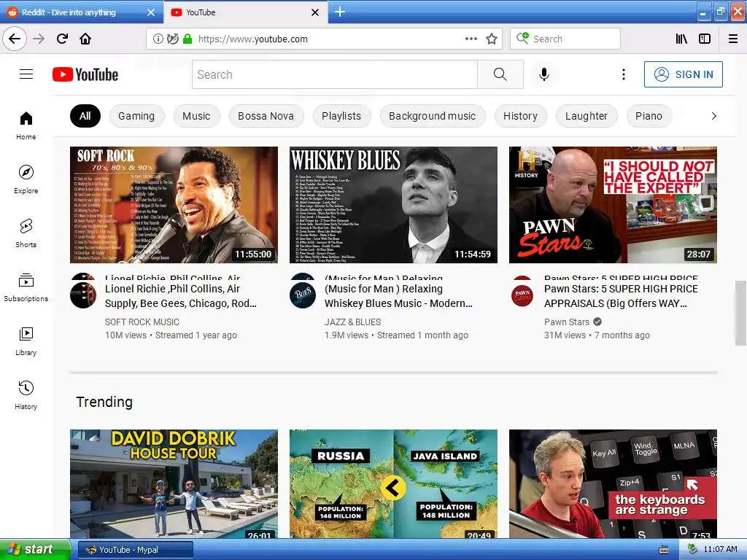Open the Windows start button
This screenshot has width=747, height=560.
pos(35,550)
